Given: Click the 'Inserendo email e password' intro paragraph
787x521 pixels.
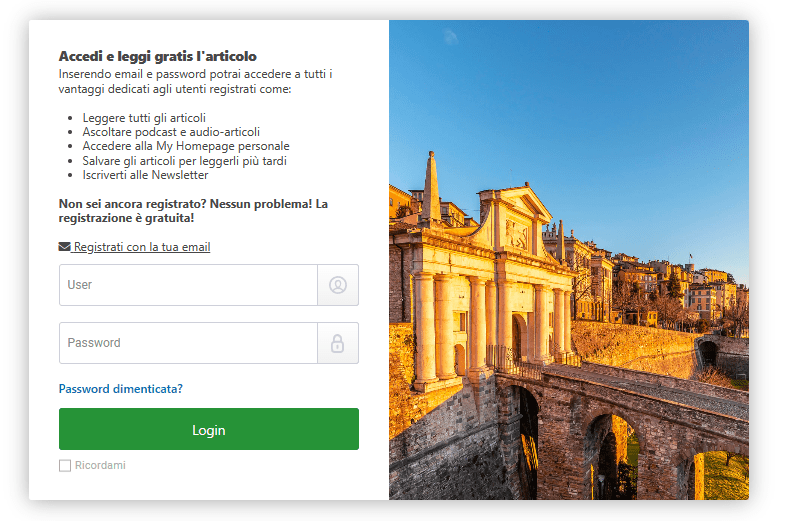Looking at the screenshot, I should (195, 81).
